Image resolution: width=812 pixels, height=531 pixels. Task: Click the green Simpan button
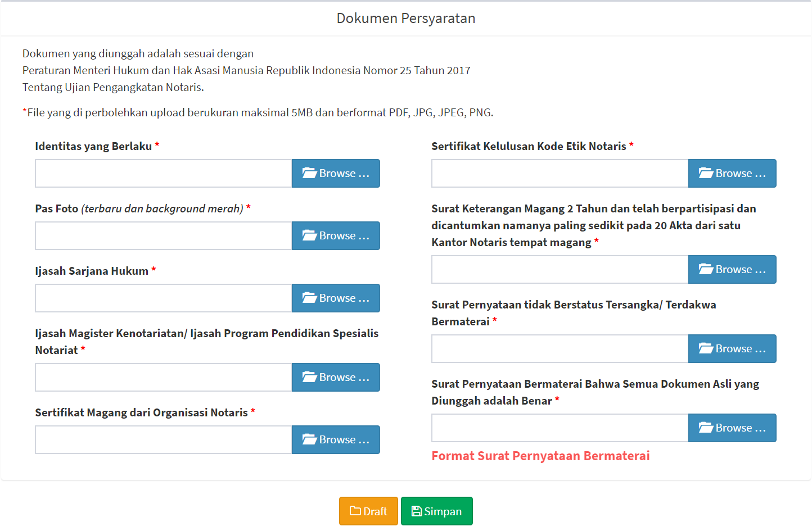pos(436,511)
